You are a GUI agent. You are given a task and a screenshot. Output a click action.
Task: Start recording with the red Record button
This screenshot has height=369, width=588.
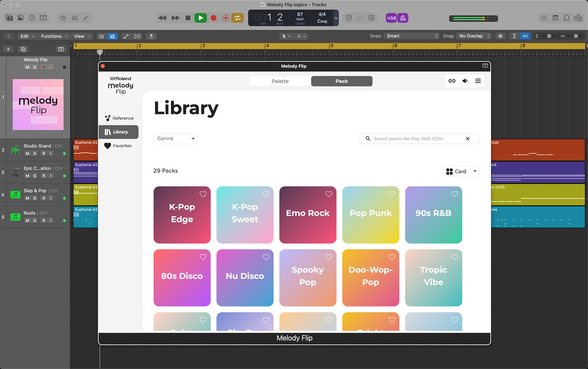[x=213, y=18]
